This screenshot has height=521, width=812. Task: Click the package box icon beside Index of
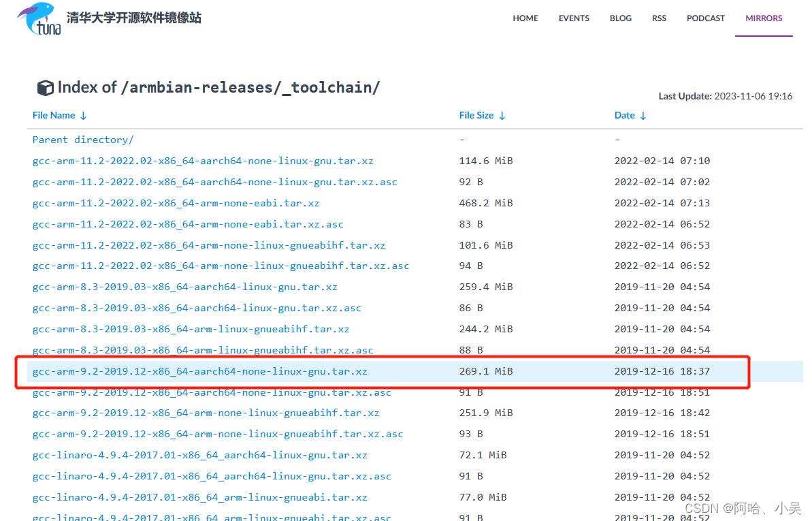tap(45, 88)
